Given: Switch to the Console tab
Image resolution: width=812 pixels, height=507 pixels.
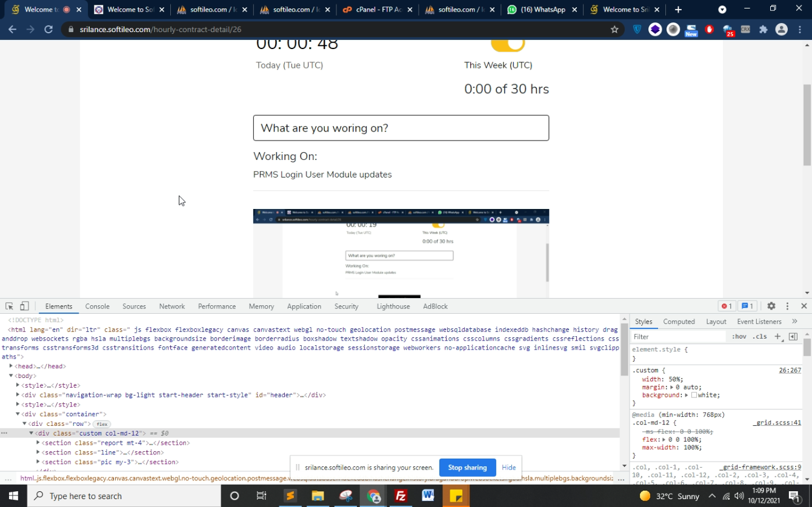Looking at the screenshot, I should [97, 307].
